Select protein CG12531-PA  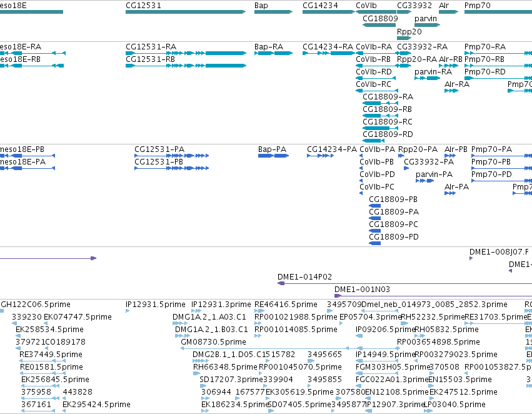[172, 156]
